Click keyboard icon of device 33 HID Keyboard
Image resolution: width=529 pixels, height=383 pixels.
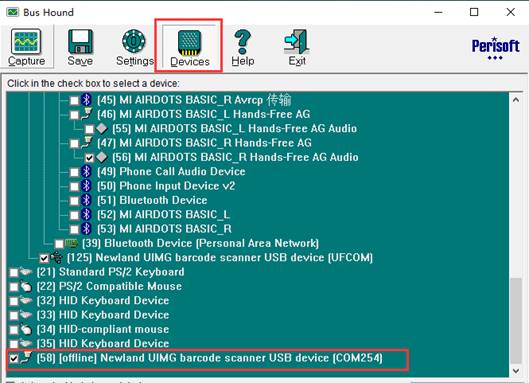(26, 315)
